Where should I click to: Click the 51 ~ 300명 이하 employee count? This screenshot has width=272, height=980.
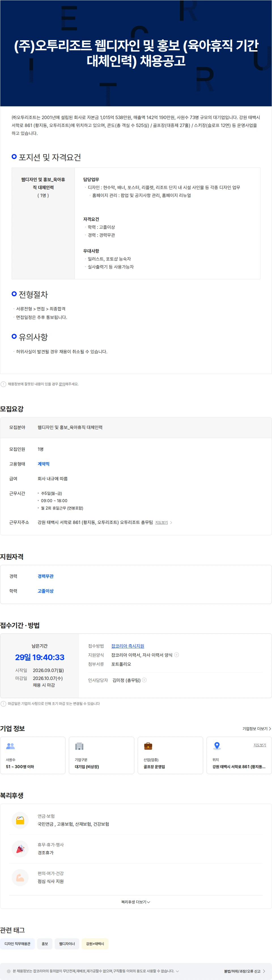[x=20, y=766]
